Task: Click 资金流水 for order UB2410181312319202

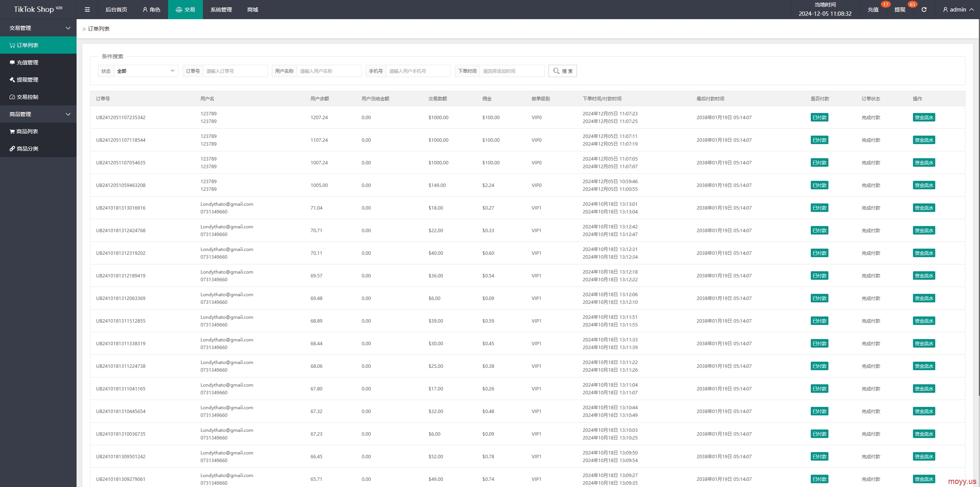Action: pyautogui.click(x=924, y=253)
